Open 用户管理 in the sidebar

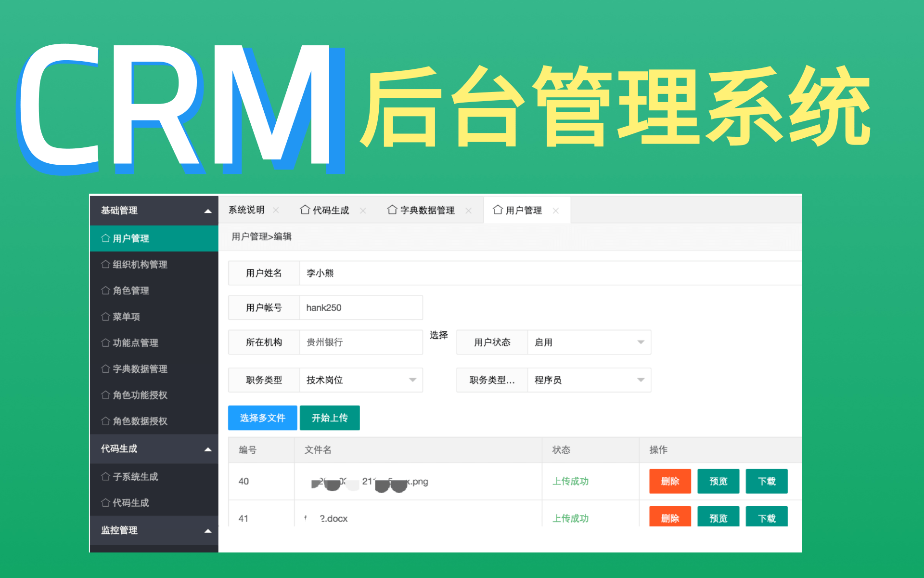(154, 238)
